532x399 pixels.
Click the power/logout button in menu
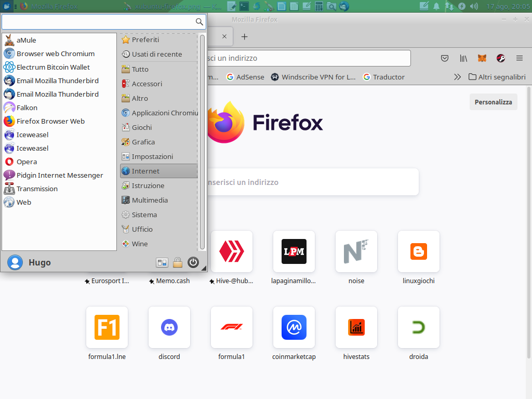tap(193, 262)
